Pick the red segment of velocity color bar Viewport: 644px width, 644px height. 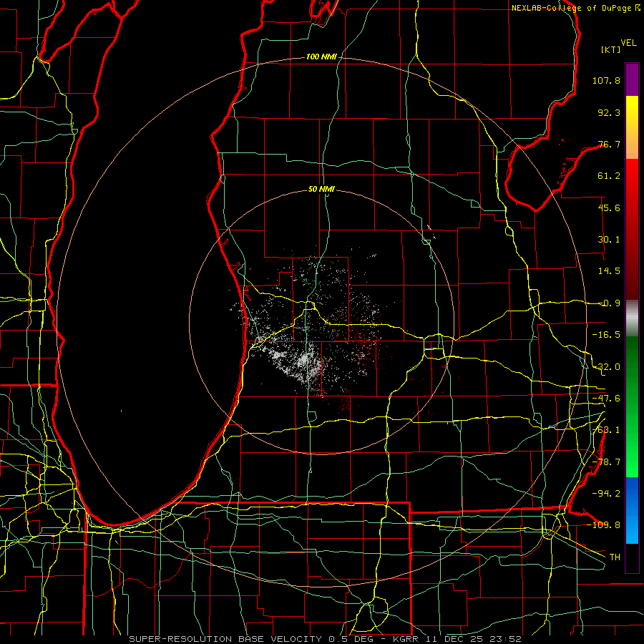click(632, 229)
